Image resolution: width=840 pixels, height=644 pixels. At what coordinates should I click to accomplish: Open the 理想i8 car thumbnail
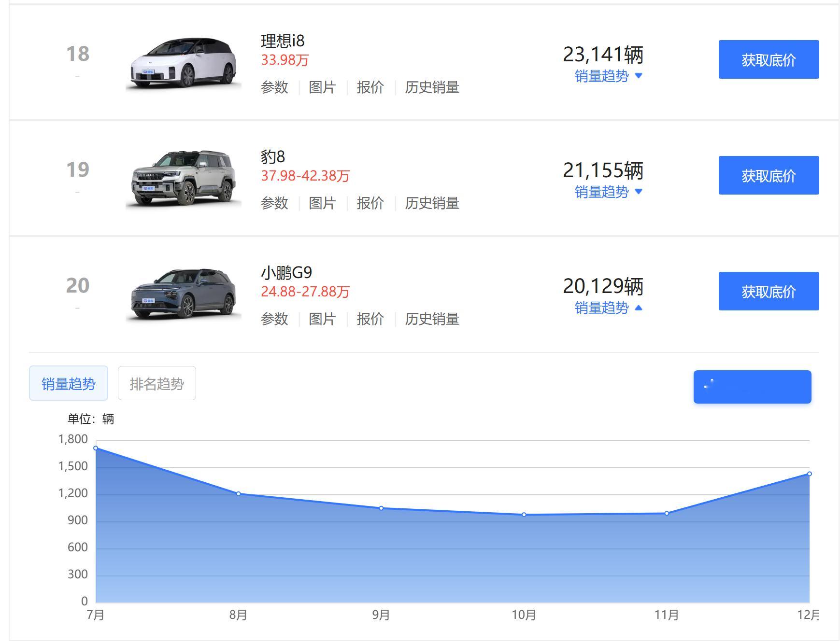point(184,63)
